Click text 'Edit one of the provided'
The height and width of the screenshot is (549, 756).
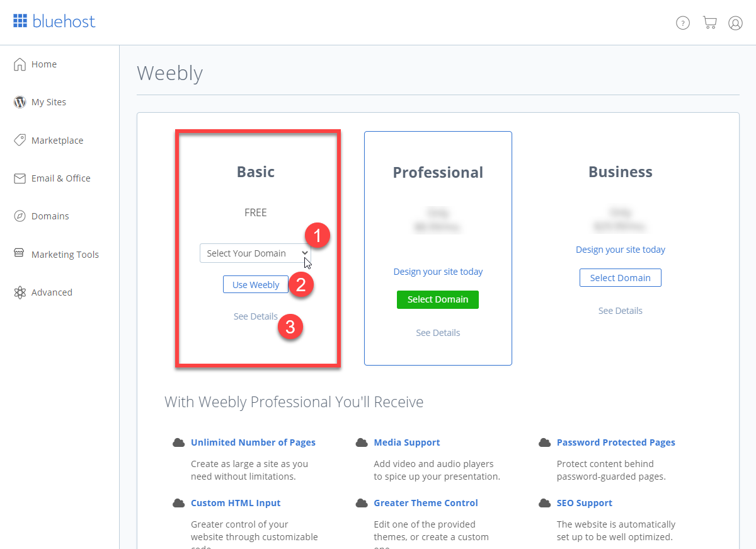coord(425,524)
